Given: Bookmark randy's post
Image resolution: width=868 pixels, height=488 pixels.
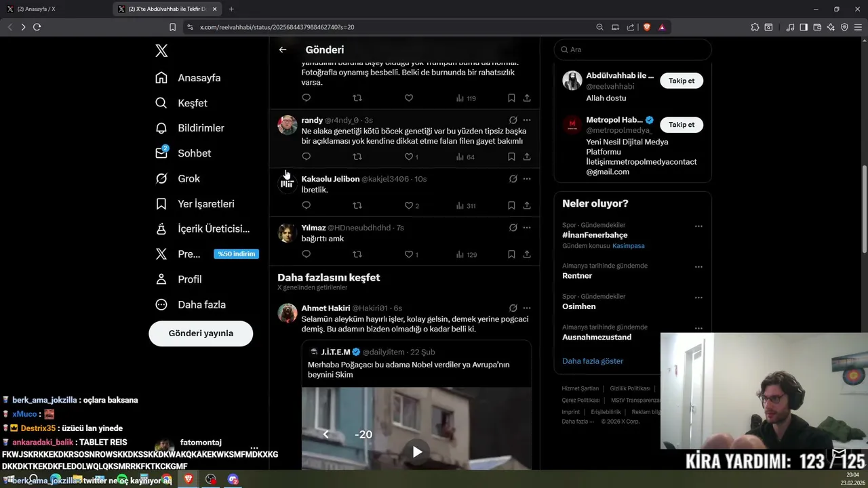Looking at the screenshot, I should pos(511,157).
